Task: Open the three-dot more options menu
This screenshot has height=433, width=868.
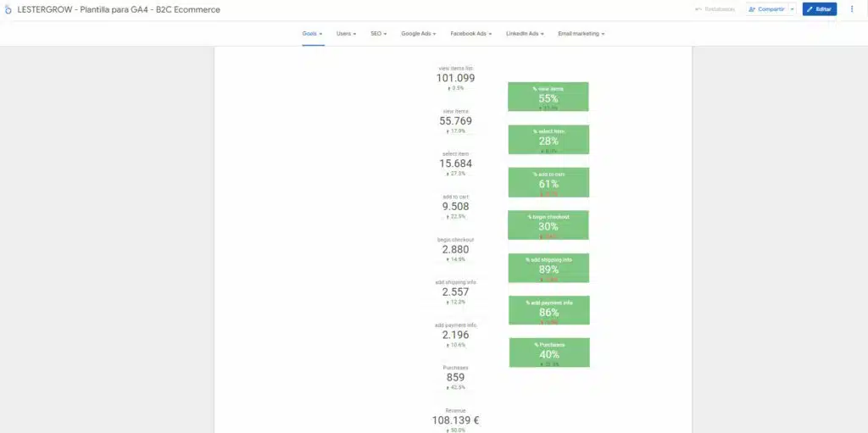Action: 852,9
